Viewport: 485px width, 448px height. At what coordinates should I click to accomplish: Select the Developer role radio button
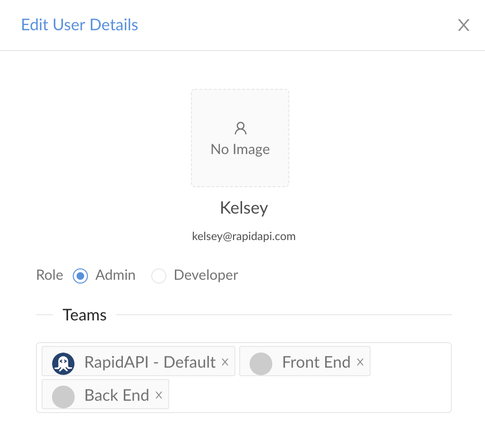point(159,276)
